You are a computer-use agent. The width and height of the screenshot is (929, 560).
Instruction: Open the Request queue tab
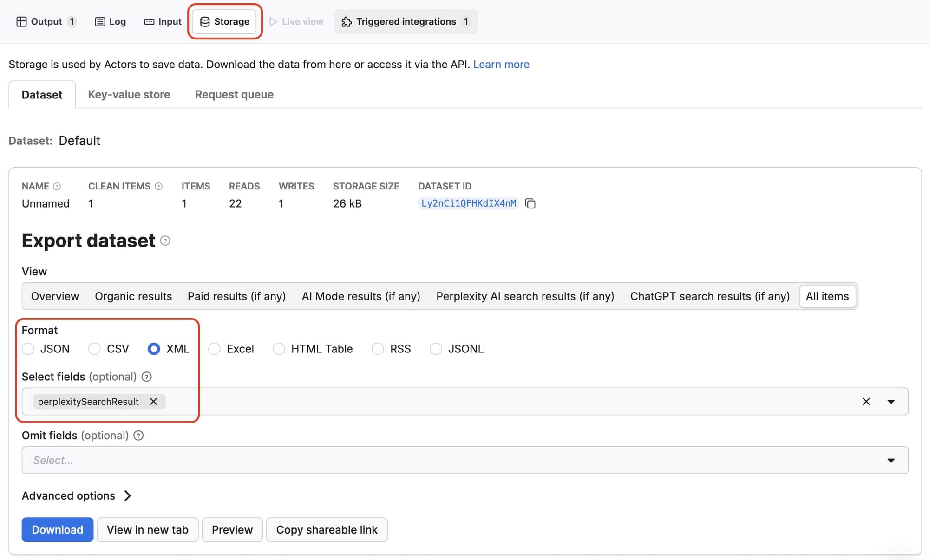pyautogui.click(x=234, y=94)
